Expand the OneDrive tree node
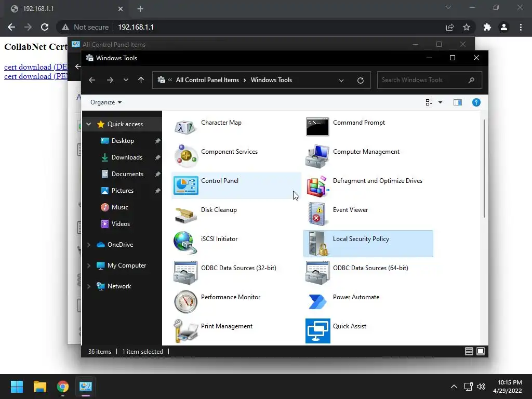The height and width of the screenshot is (399, 532). point(88,245)
